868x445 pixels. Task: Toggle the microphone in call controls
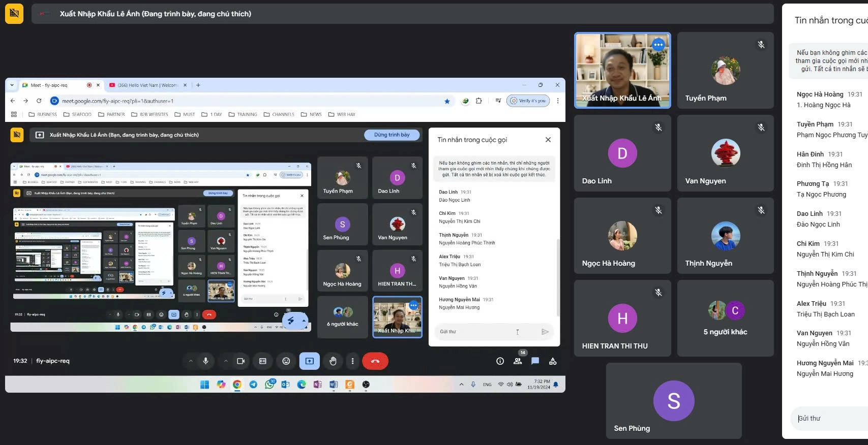coord(206,361)
